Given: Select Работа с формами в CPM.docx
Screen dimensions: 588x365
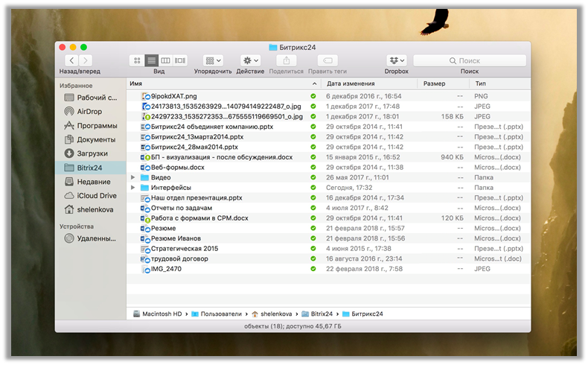Looking at the screenshot, I should tap(199, 218).
